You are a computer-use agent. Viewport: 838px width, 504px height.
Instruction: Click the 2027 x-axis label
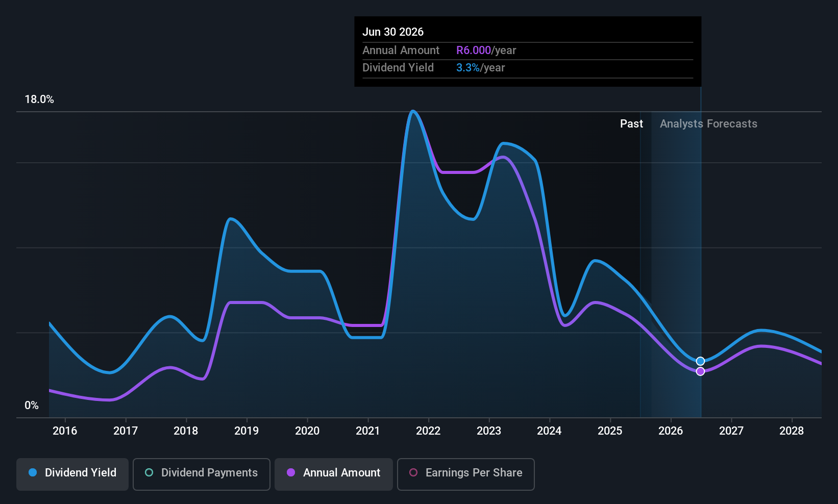click(x=731, y=431)
